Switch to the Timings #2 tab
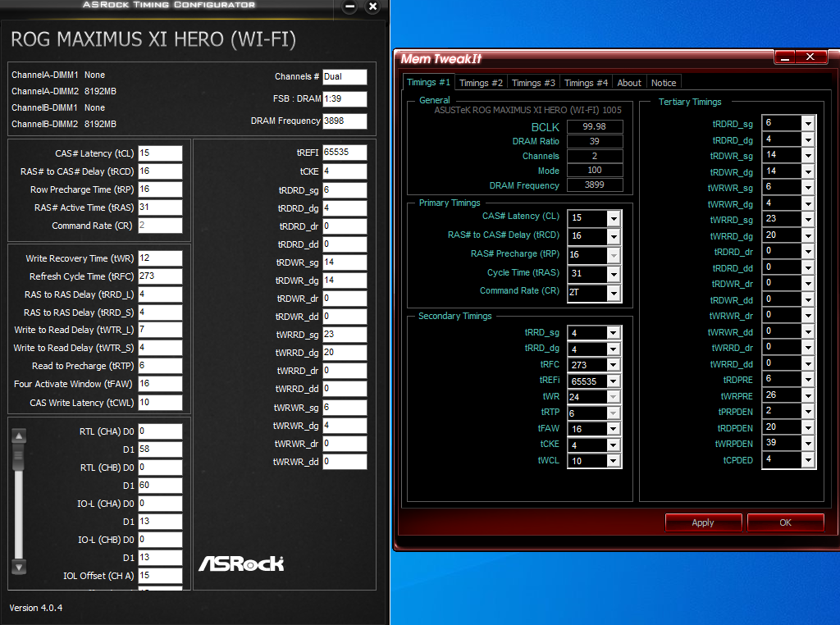 [x=481, y=83]
